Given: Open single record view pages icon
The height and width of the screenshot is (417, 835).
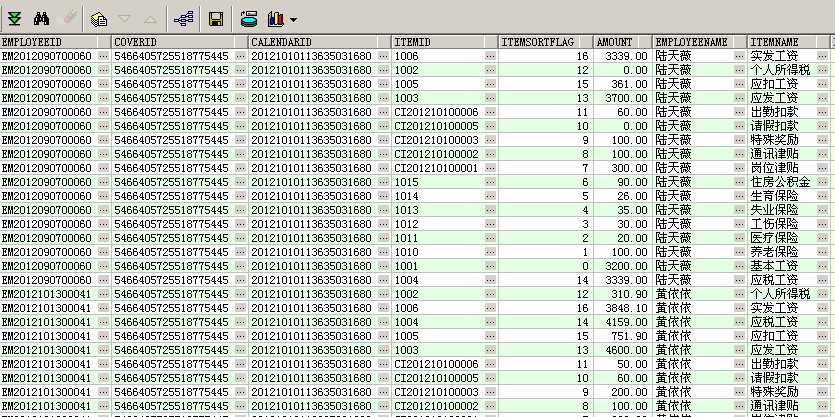Looking at the screenshot, I should [x=99, y=20].
